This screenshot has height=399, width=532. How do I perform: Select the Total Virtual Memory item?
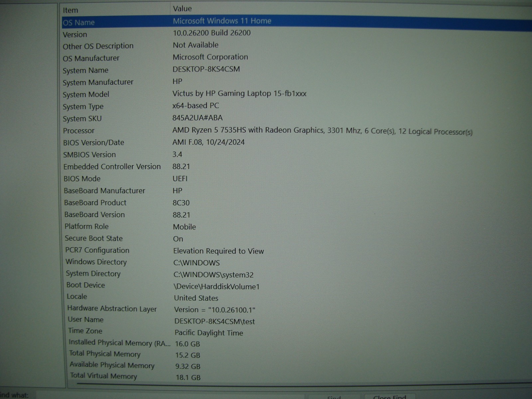(x=103, y=376)
